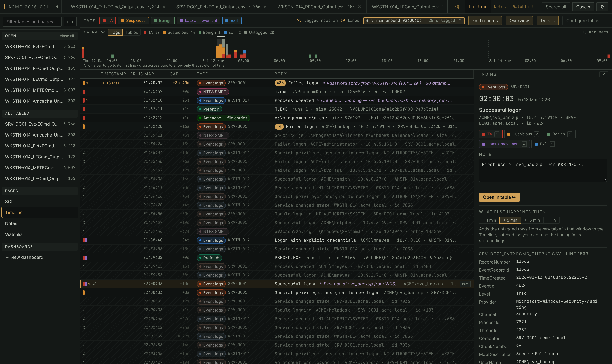Open the Notes tab at top
The image size is (612, 364).
pos(500,7)
